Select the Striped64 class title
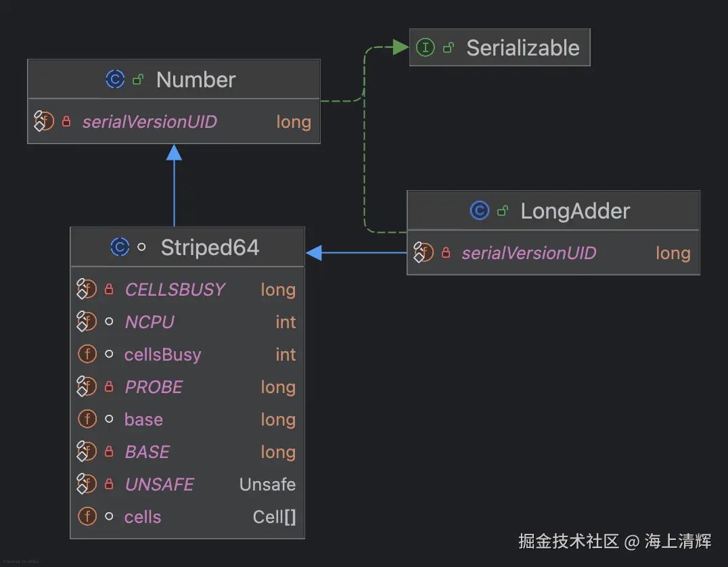The height and width of the screenshot is (567, 728). point(210,247)
